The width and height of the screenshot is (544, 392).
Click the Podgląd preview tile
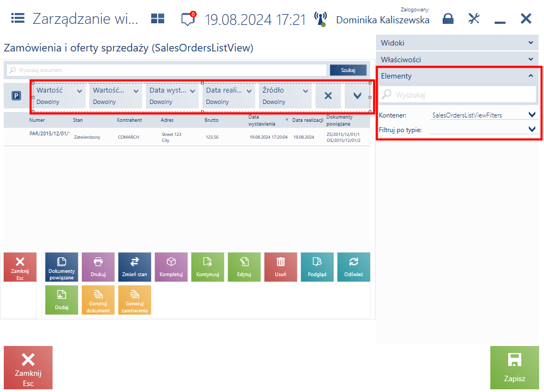pyautogui.click(x=317, y=267)
